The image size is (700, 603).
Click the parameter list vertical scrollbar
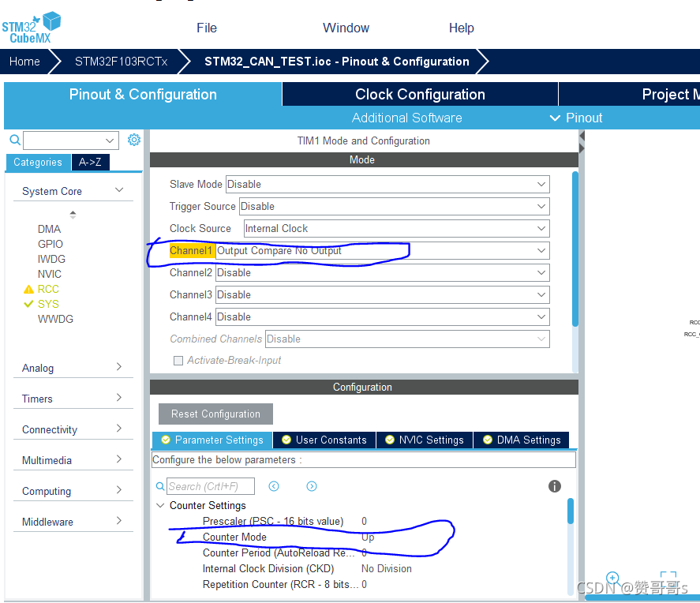pyautogui.click(x=570, y=511)
